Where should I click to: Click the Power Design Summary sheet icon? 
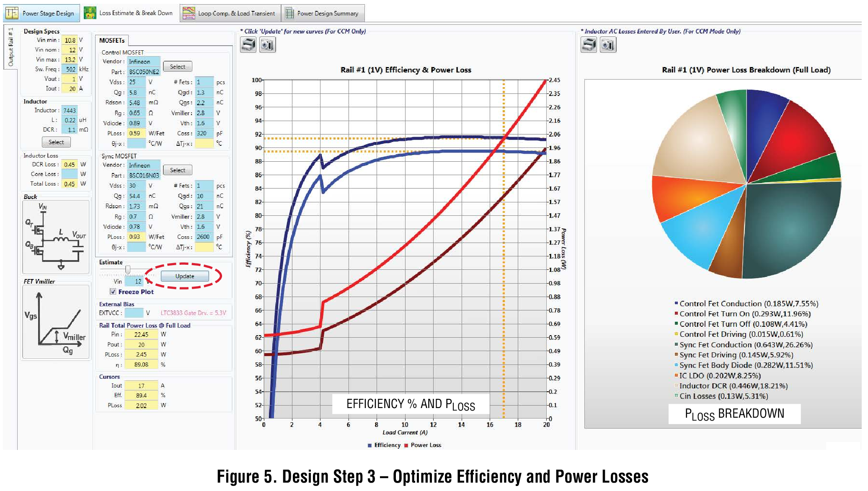pos(289,13)
